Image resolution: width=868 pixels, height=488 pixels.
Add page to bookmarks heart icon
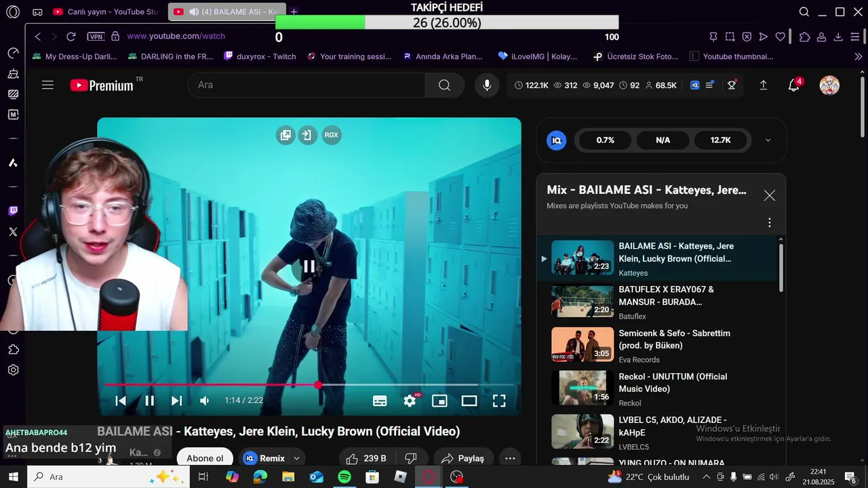coord(781,37)
